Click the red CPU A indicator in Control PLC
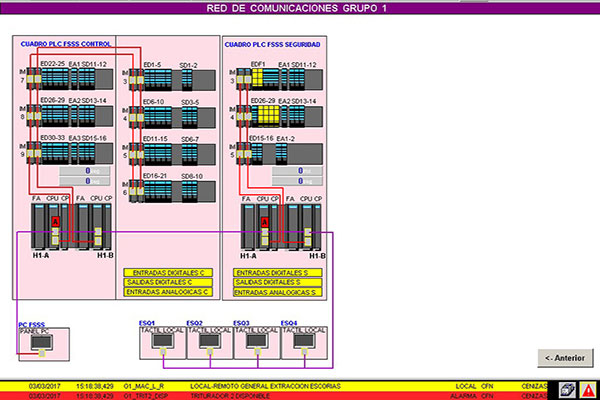The image size is (600, 400). pyautogui.click(x=56, y=220)
